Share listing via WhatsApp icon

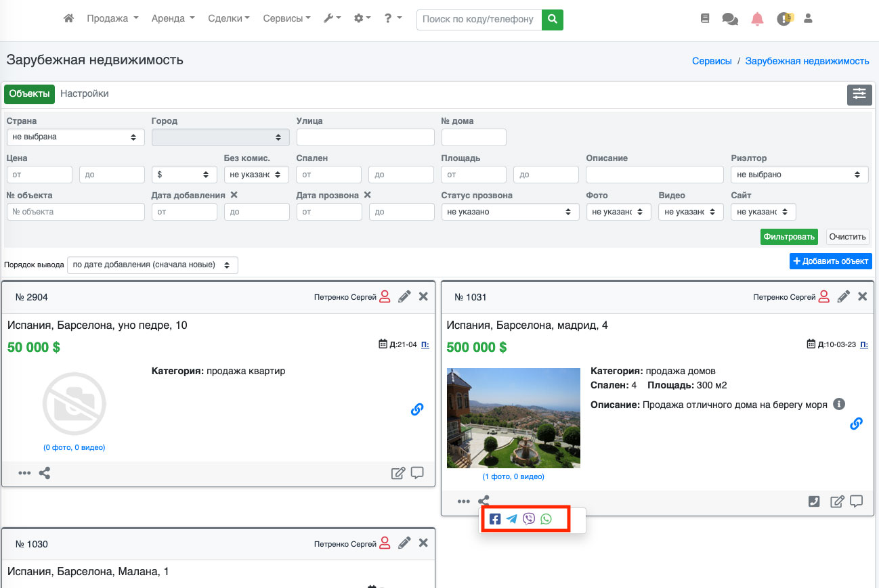[x=546, y=519]
